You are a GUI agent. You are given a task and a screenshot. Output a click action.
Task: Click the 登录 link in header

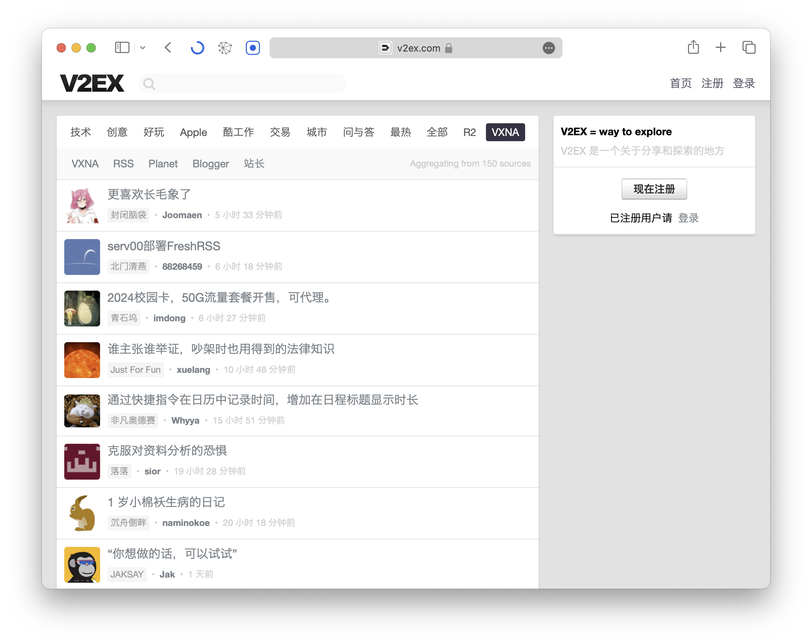743,83
